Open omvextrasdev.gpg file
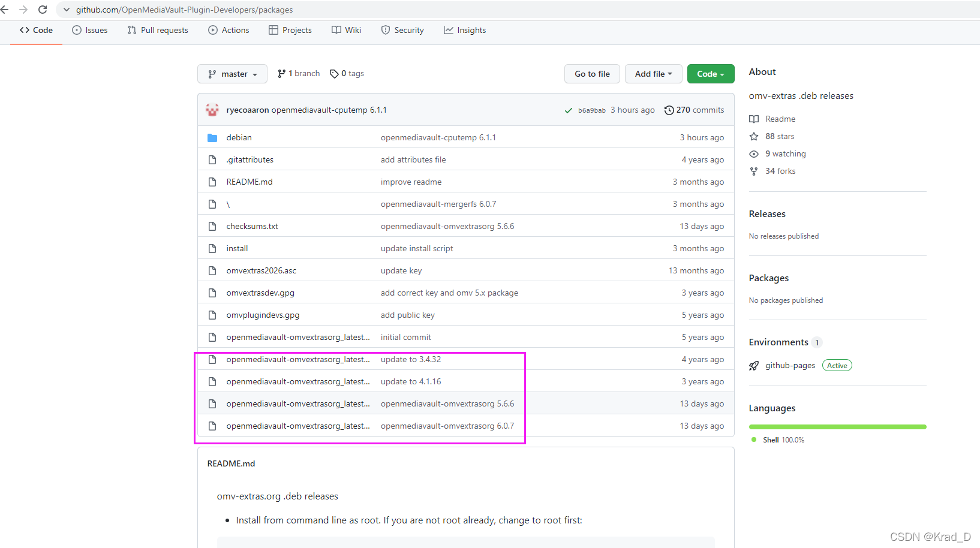This screenshot has height=548, width=980. 260,293
